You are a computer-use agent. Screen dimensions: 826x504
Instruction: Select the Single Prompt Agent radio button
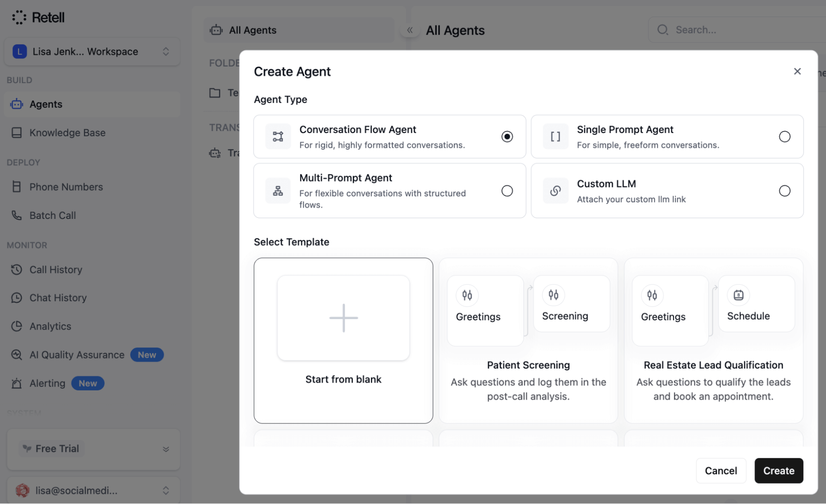click(785, 136)
